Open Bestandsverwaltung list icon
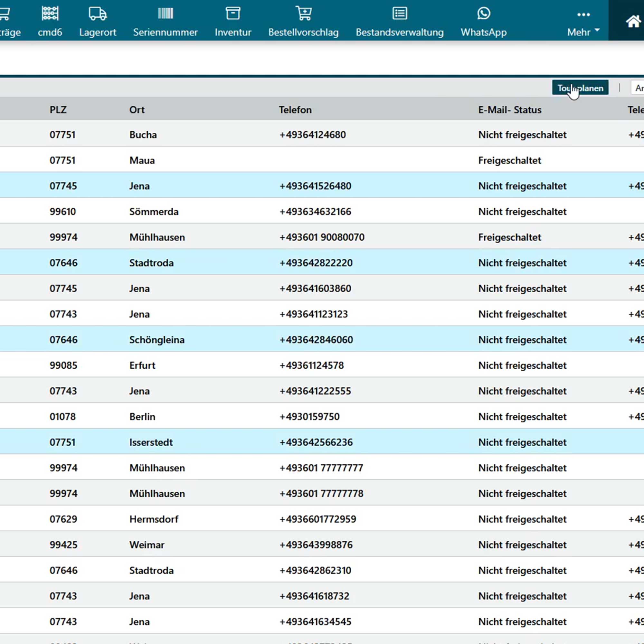 pos(400,14)
